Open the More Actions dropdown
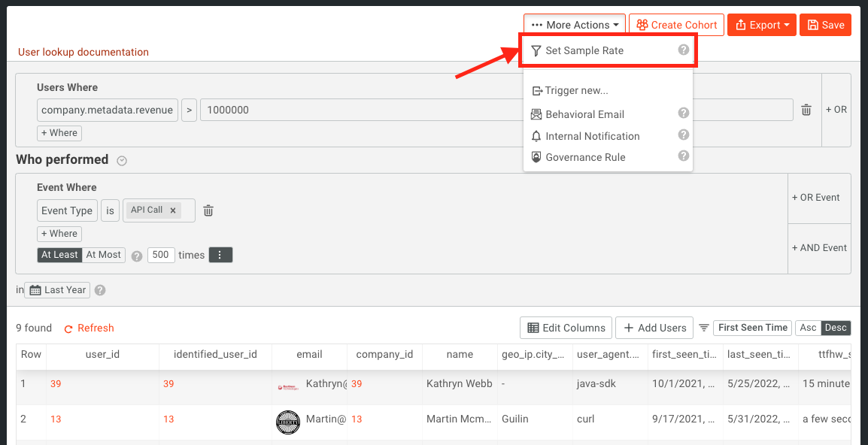This screenshot has width=868, height=445. pos(574,24)
